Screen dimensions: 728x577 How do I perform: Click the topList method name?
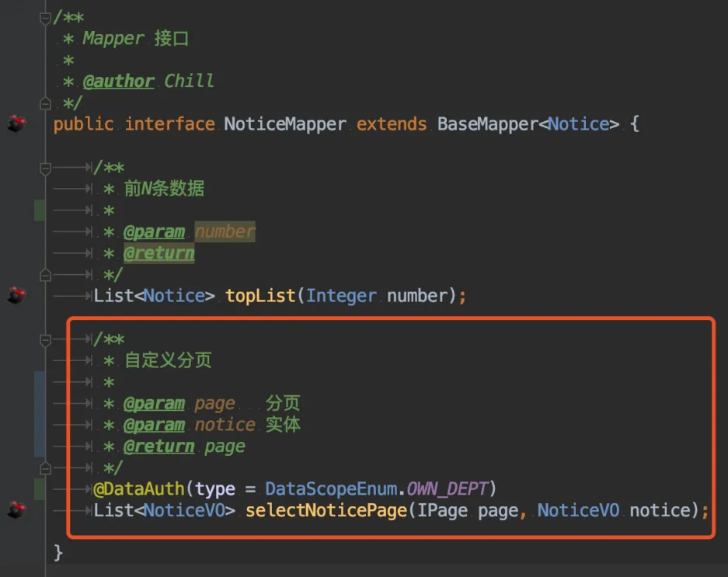click(x=260, y=296)
